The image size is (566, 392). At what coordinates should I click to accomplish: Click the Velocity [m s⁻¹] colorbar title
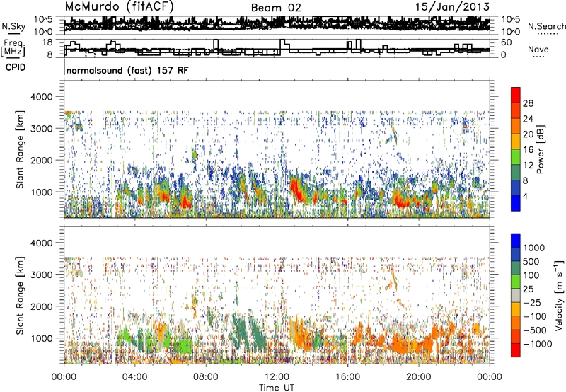559,296
